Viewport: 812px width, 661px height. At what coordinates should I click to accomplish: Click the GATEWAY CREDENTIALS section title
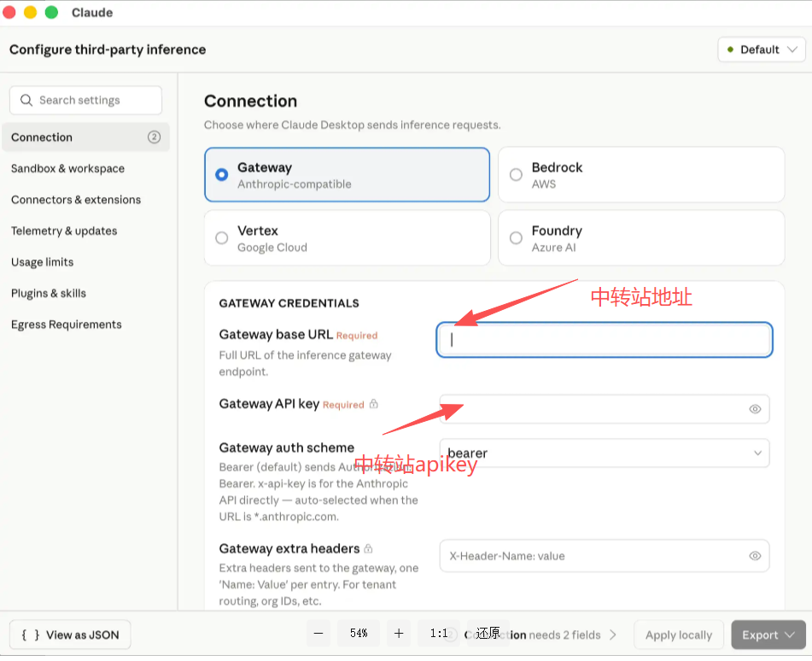click(289, 303)
